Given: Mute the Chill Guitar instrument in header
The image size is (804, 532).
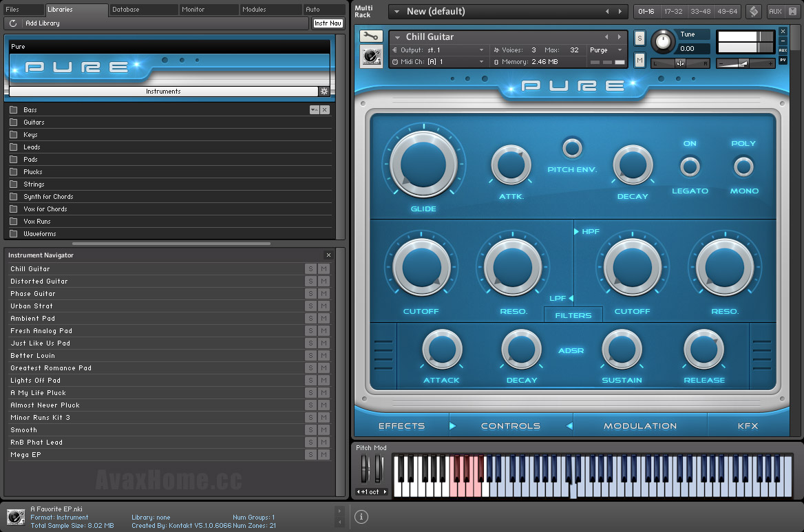Looking at the screenshot, I should click(x=639, y=60).
